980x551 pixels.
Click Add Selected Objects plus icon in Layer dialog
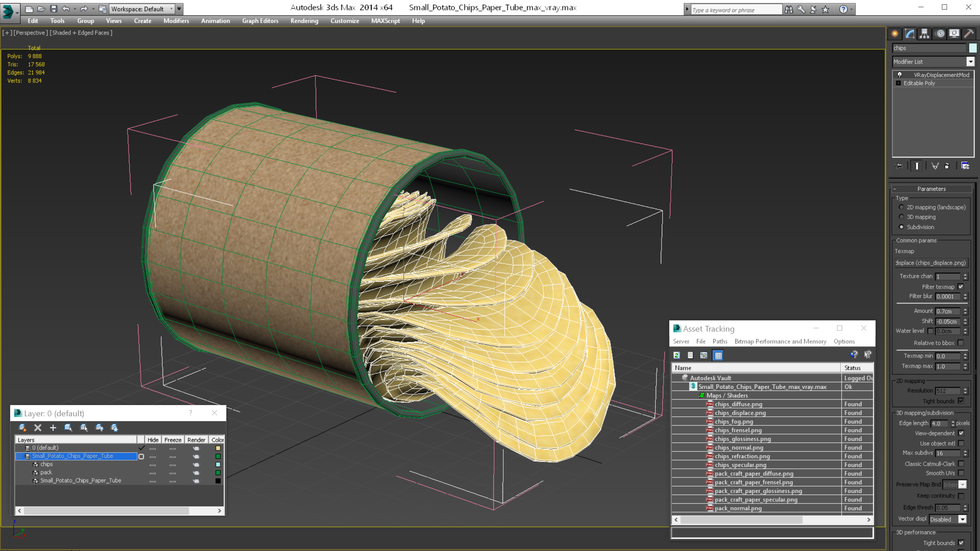pos(53,428)
